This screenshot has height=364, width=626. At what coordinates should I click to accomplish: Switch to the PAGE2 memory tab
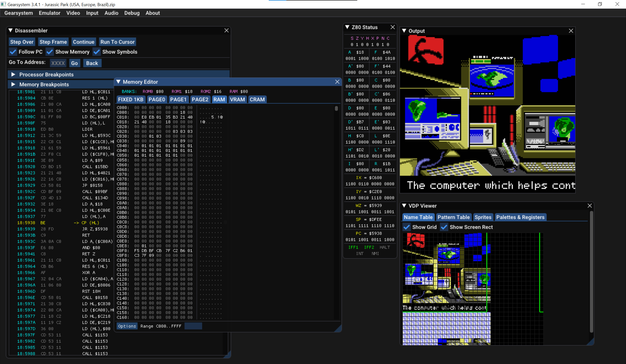200,99
